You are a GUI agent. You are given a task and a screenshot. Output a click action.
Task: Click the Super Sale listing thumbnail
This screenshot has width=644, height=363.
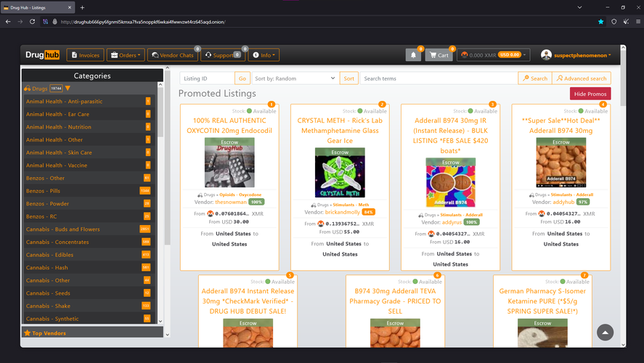tap(561, 163)
